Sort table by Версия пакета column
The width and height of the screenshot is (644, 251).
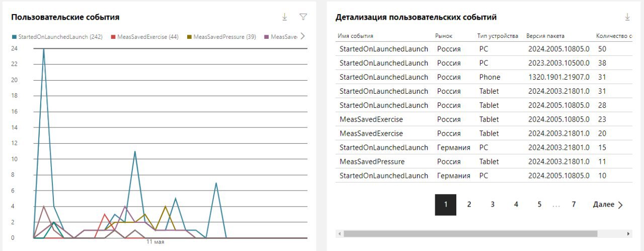[x=545, y=36]
